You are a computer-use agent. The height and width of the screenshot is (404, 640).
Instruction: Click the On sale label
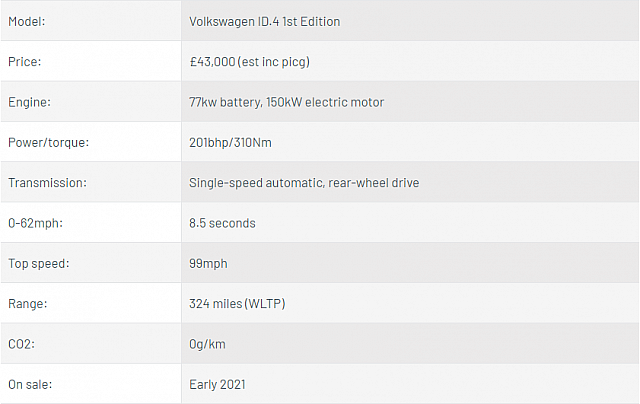(30, 384)
